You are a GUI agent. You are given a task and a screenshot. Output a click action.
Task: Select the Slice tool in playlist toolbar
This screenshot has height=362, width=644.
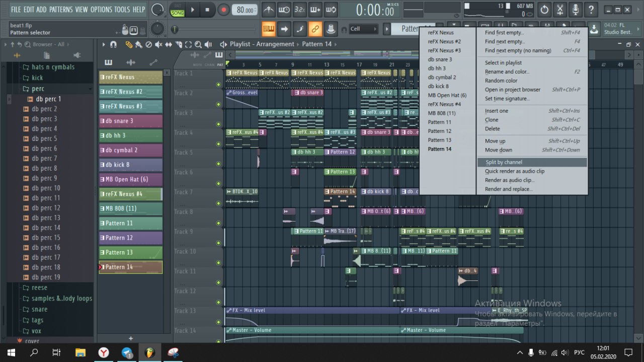click(179, 44)
